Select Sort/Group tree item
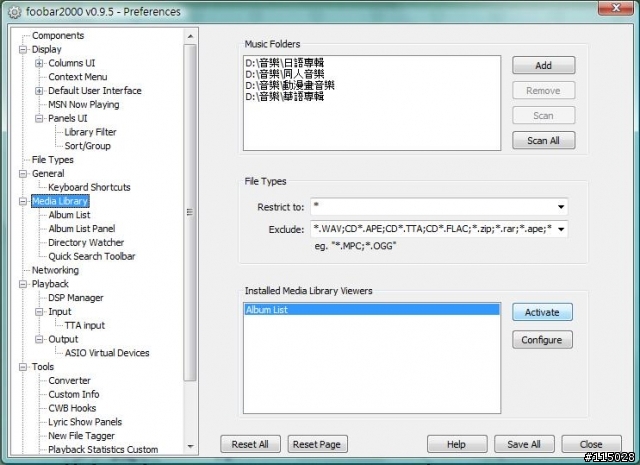This screenshot has height=465, width=640. (x=87, y=146)
